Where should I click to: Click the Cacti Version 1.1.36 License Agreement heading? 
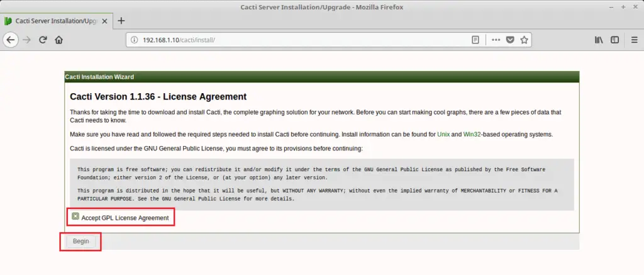(158, 97)
